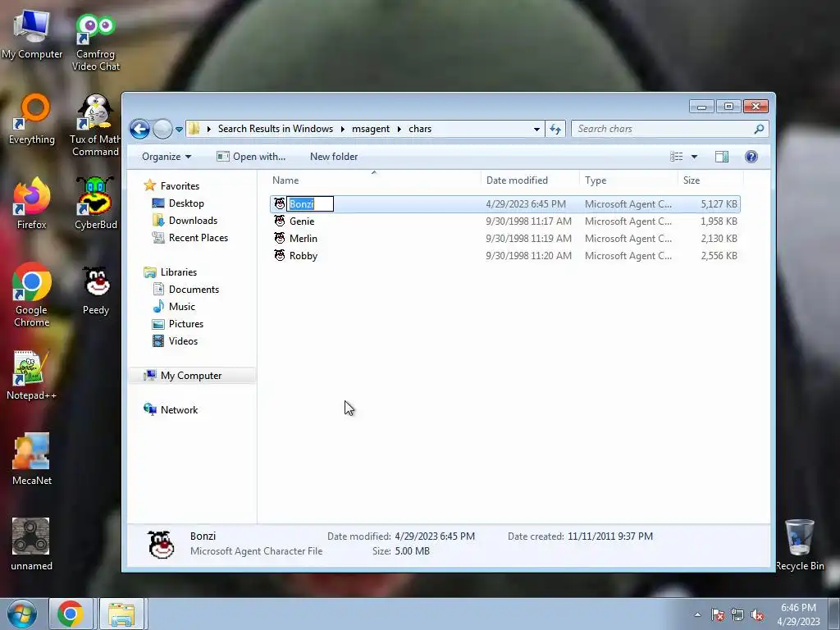840x630 pixels.
Task: Select the Robby character file
Action: coord(505,256)
